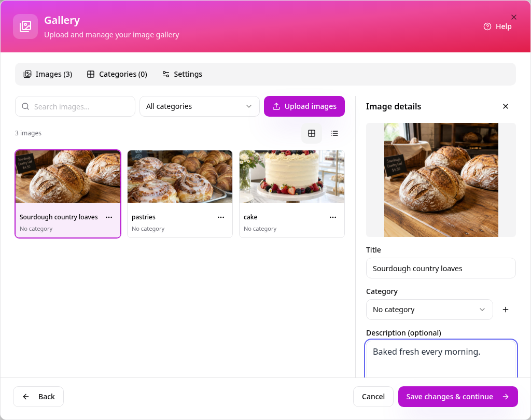Screen dimensions: 531x420
Task: Click the Description text area
Action: [441, 359]
